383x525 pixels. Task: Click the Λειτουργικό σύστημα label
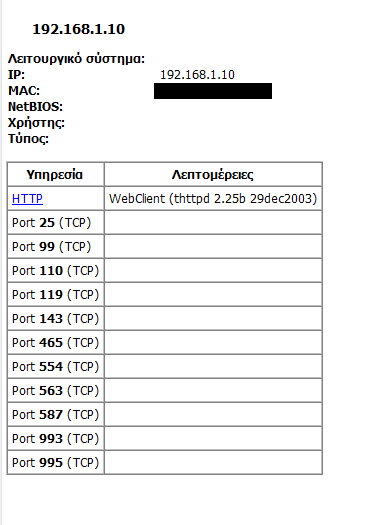pos(76,59)
